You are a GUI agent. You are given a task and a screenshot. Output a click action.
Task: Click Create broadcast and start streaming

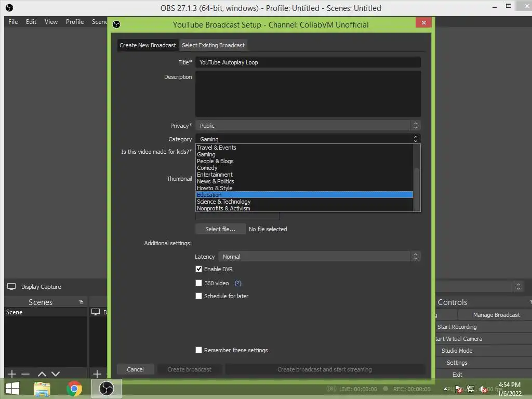tap(325, 369)
